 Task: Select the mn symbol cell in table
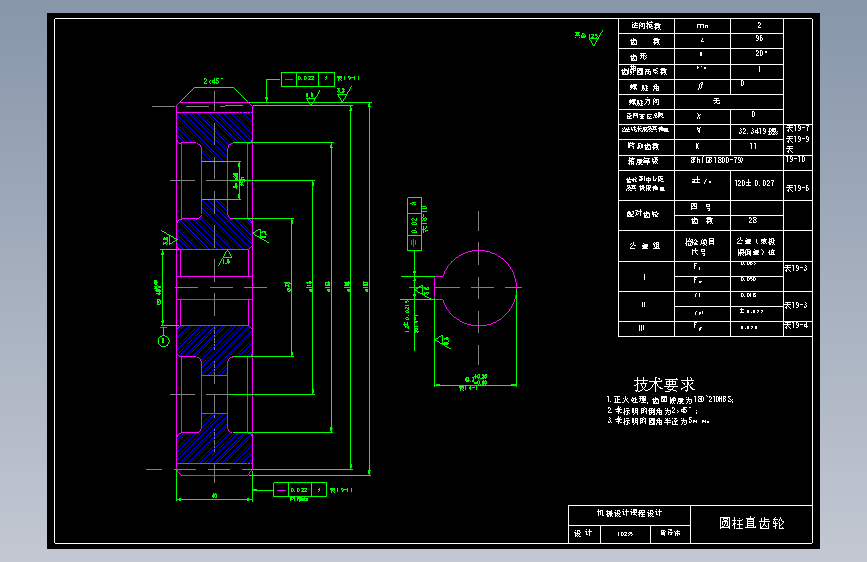click(x=702, y=26)
